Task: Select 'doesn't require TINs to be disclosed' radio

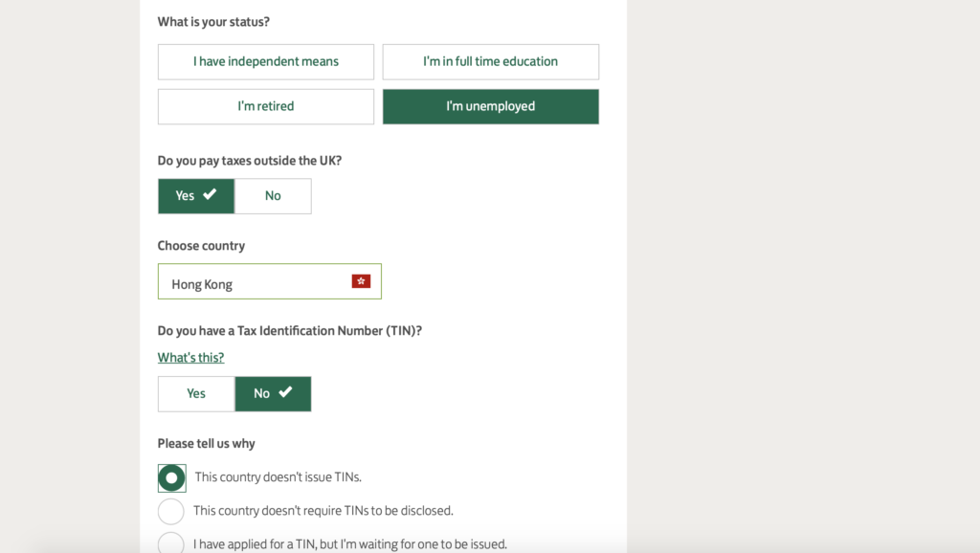Action: coord(170,511)
